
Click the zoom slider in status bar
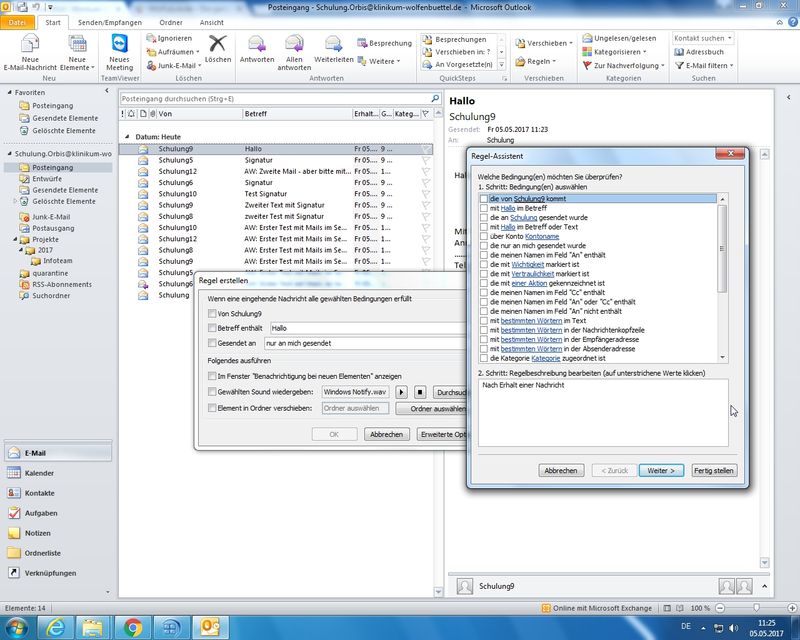tap(755, 608)
